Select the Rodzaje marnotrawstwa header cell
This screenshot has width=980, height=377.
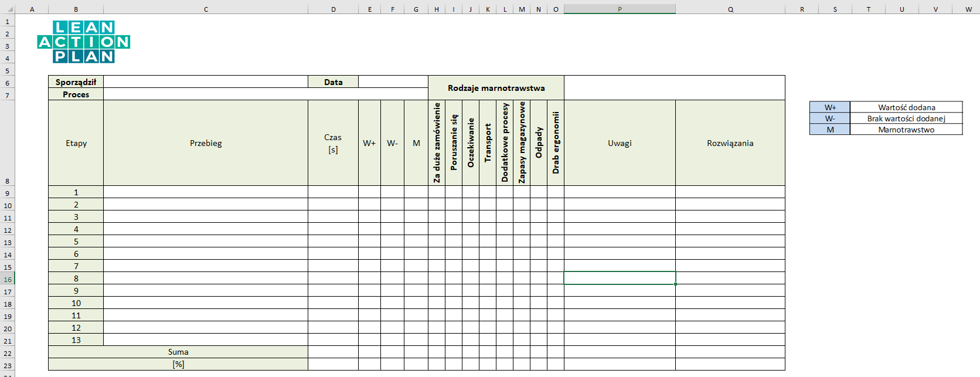[x=496, y=88]
